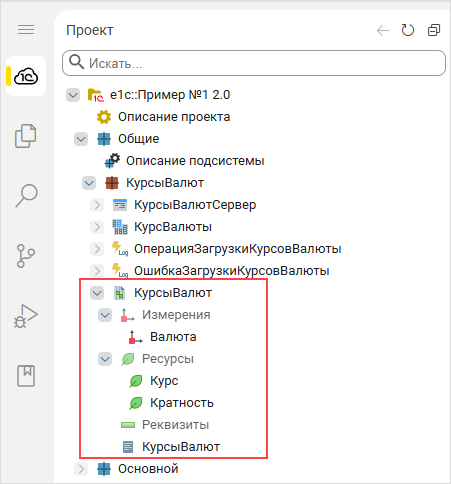Collapse the Измерения group
This screenshot has height=484, width=451.
point(105,315)
